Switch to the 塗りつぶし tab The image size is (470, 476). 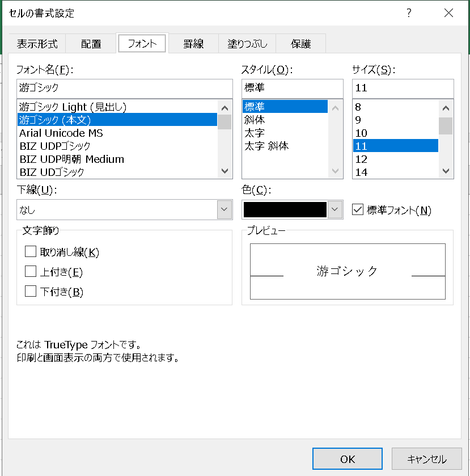(247, 44)
